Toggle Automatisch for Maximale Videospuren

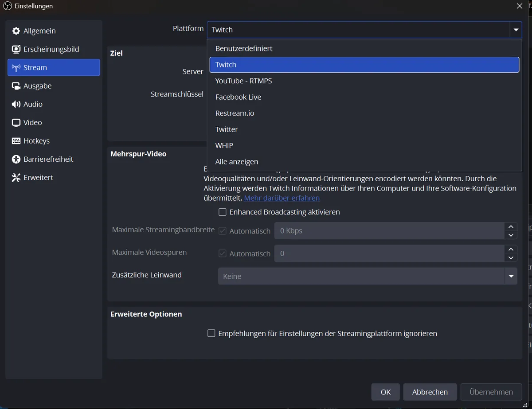click(223, 253)
